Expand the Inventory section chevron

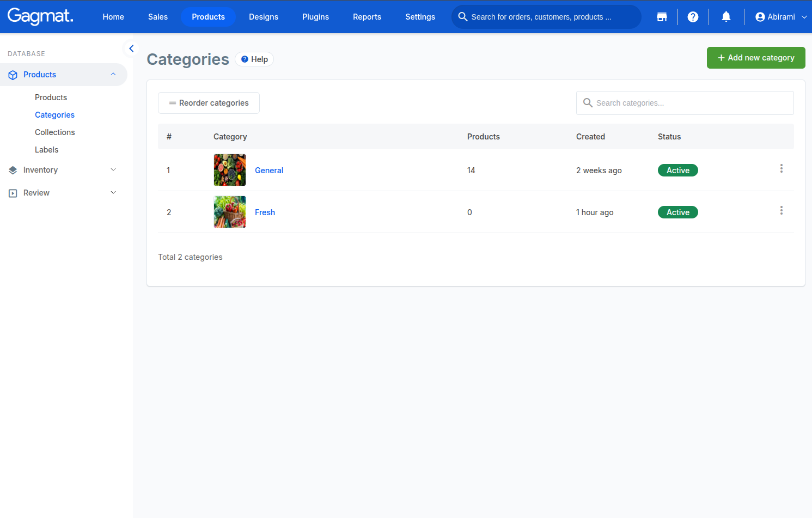pyautogui.click(x=113, y=169)
